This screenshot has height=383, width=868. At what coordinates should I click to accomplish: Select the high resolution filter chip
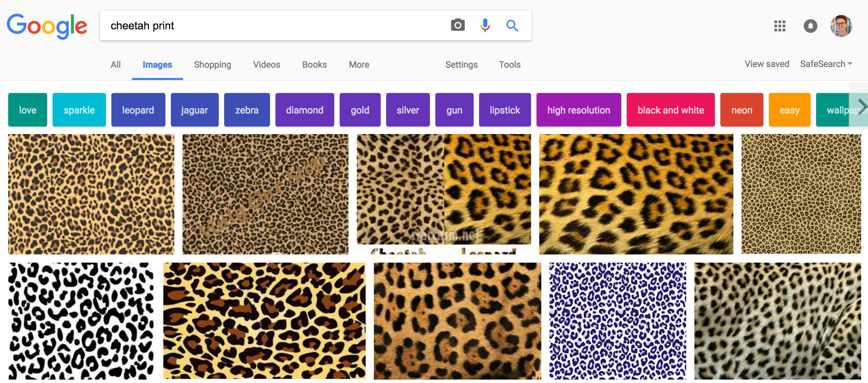pyautogui.click(x=579, y=110)
